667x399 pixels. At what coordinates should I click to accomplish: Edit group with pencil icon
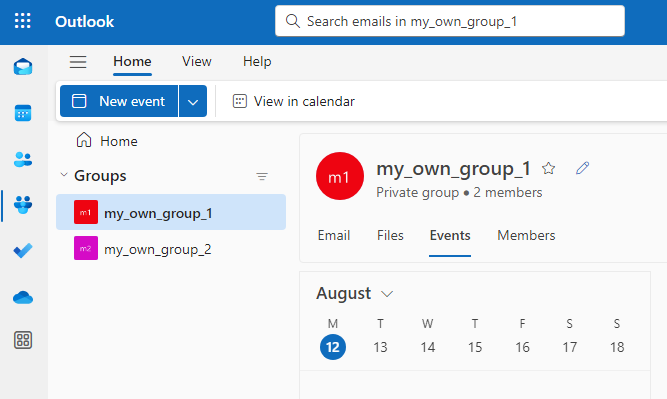point(582,168)
